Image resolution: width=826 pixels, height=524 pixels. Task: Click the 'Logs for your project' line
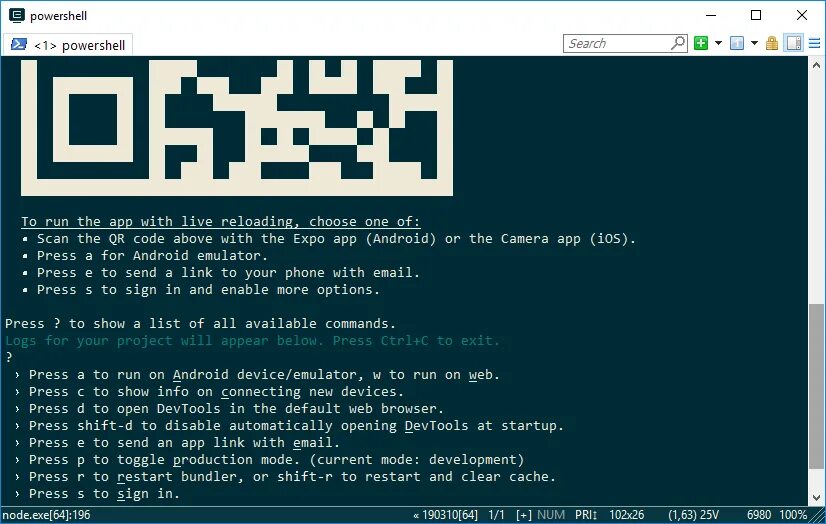tap(252, 341)
